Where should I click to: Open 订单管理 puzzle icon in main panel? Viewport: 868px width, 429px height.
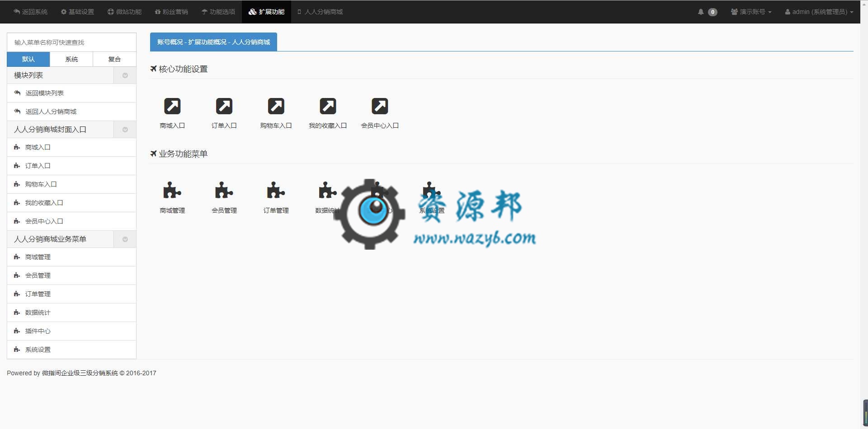click(276, 190)
